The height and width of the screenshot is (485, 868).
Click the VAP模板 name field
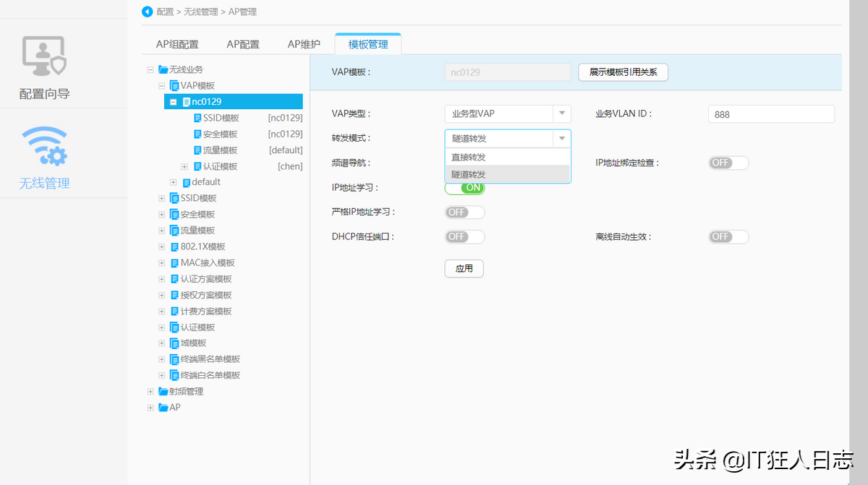tap(508, 72)
